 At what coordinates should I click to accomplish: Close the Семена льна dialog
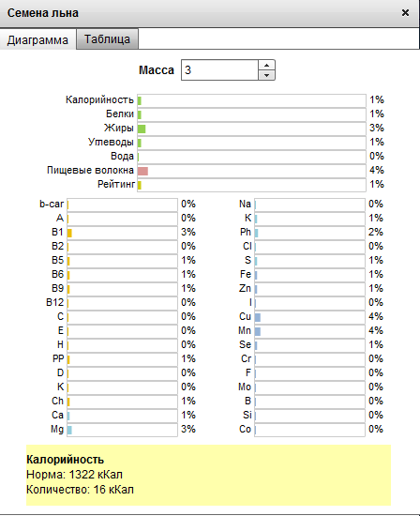(x=405, y=13)
